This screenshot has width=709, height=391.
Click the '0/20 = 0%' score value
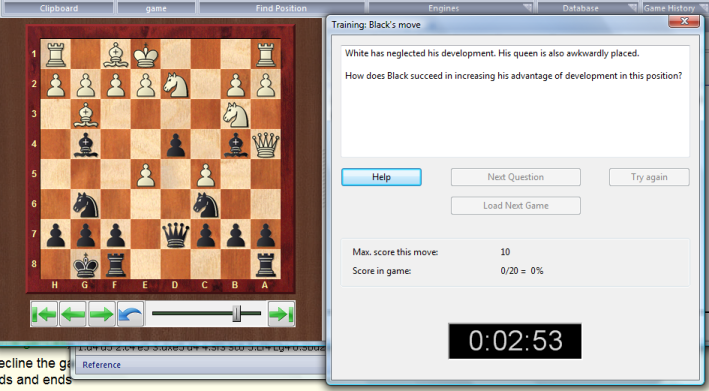coord(522,271)
